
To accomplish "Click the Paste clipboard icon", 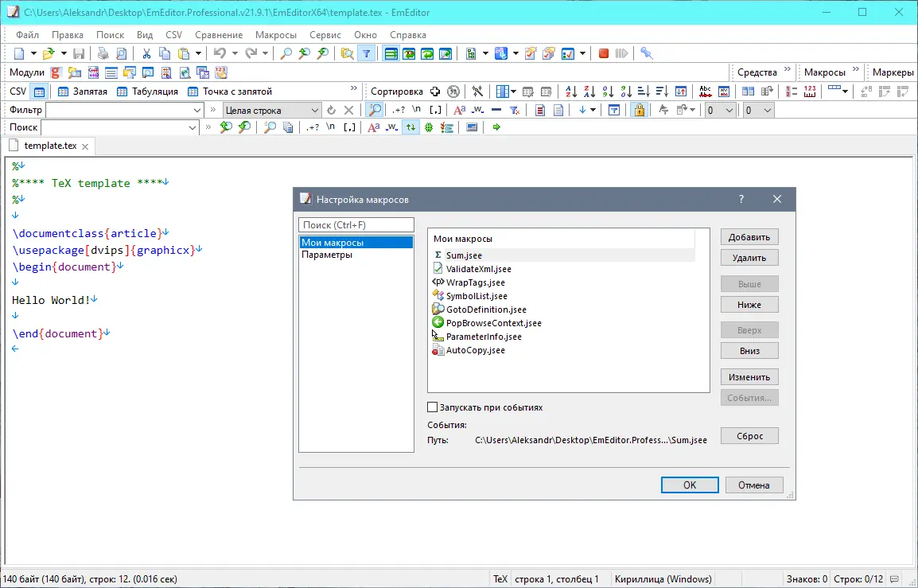I will coord(184,54).
